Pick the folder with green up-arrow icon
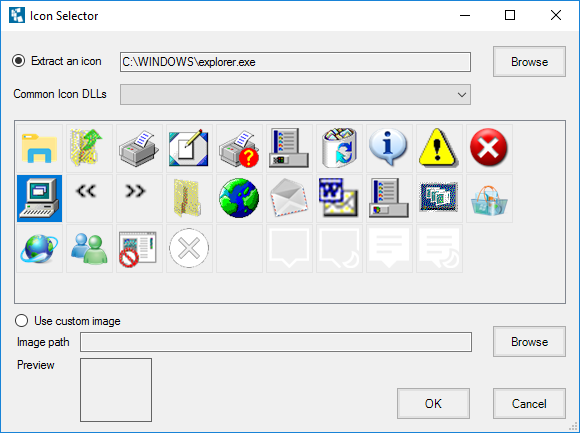This screenshot has width=580, height=433. tap(90, 149)
